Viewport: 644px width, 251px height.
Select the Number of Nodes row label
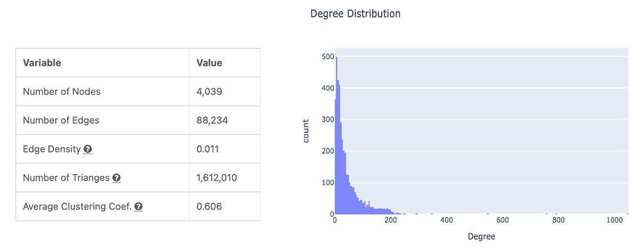coord(61,92)
